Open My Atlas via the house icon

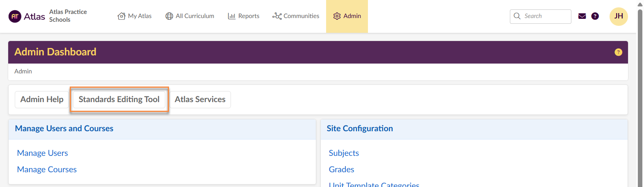(121, 16)
